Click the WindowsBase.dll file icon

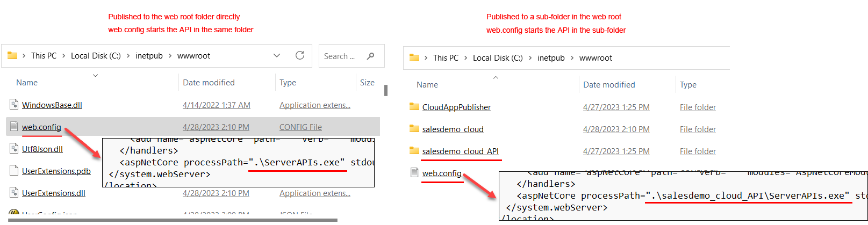point(14,105)
